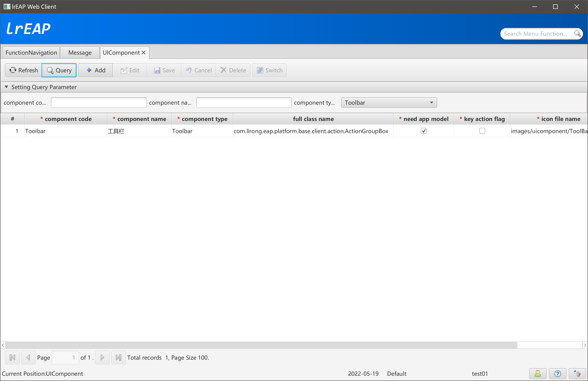Click the full class name column header

pos(313,119)
